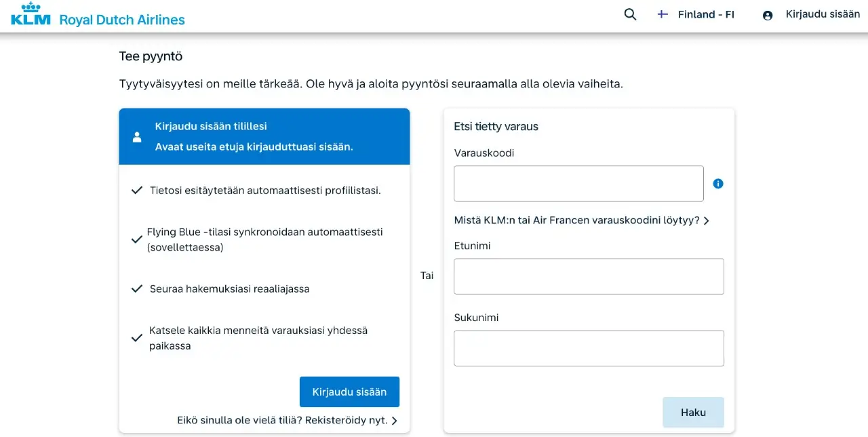The image size is (868, 437).
Task: Click 'Kirjaudu sisään tilillesi' banner heading
Action: pos(211,127)
